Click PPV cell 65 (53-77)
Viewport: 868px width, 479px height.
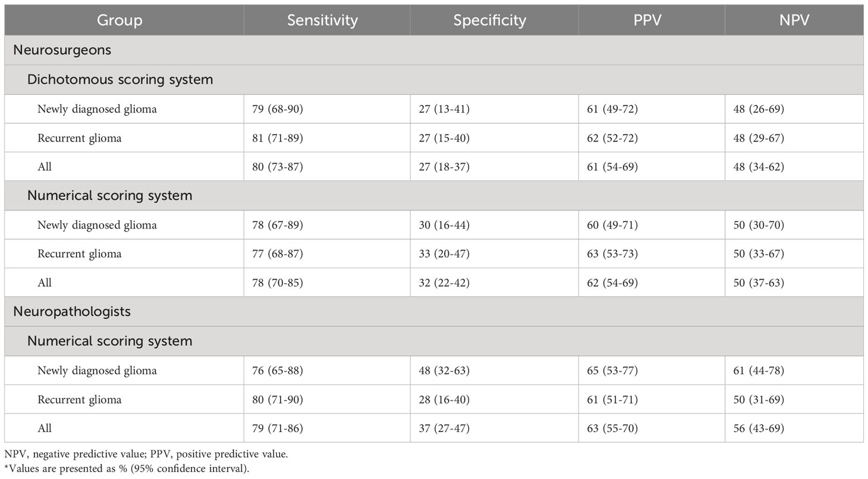(x=612, y=371)
